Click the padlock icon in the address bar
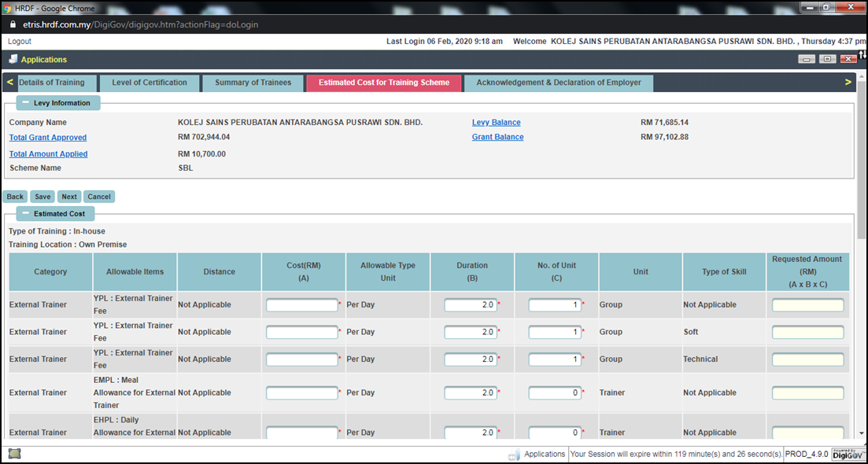 [x=14, y=25]
